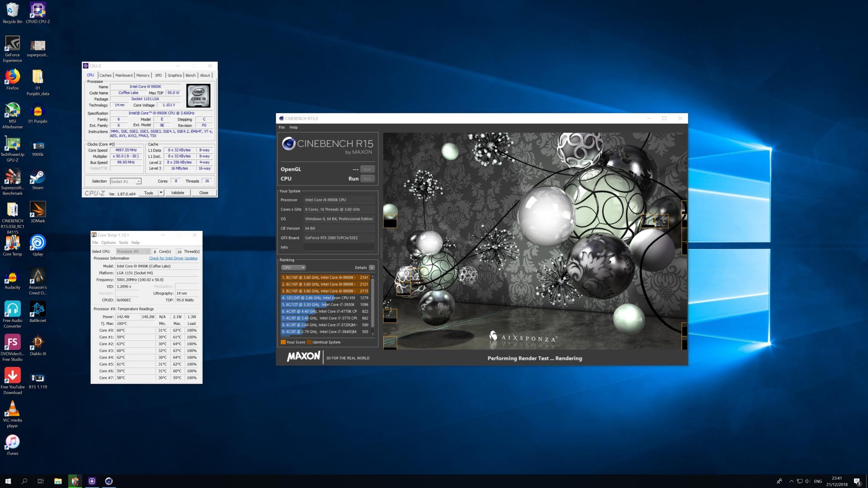
Task: Click the taskbar volume icon
Action: pos(807,481)
